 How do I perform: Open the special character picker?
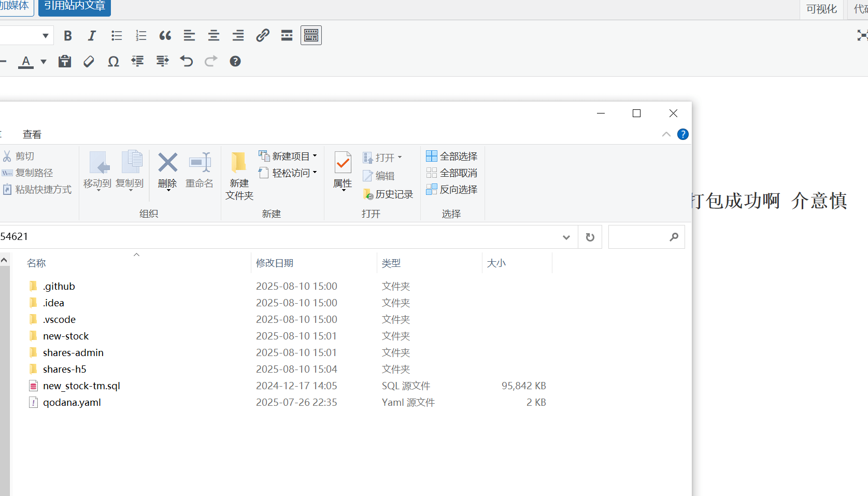tap(113, 61)
